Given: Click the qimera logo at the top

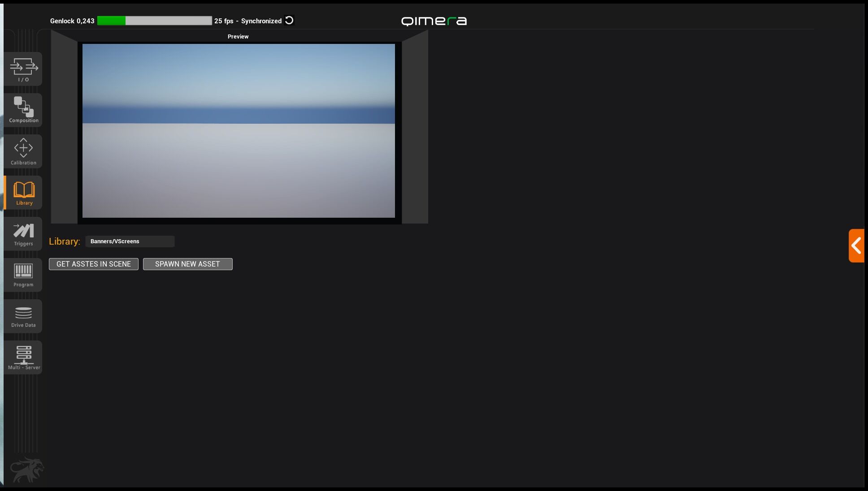Looking at the screenshot, I should click(x=434, y=21).
